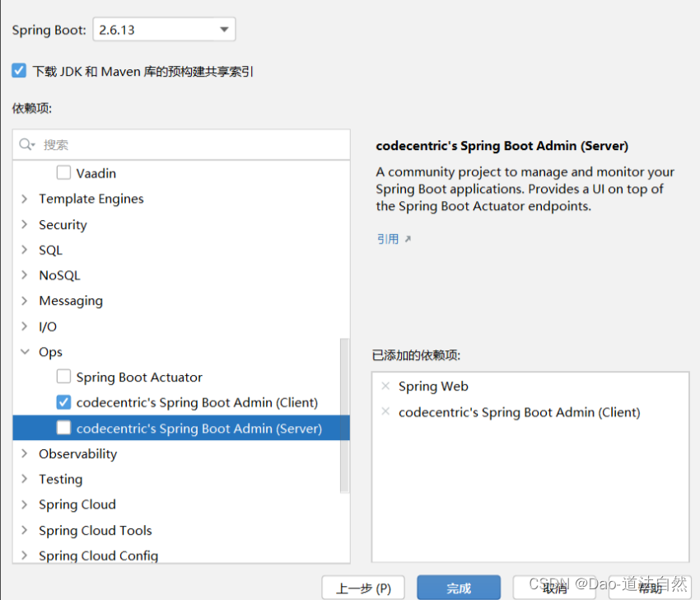Expand the NoSQL category
700x600 pixels.
click(25, 275)
